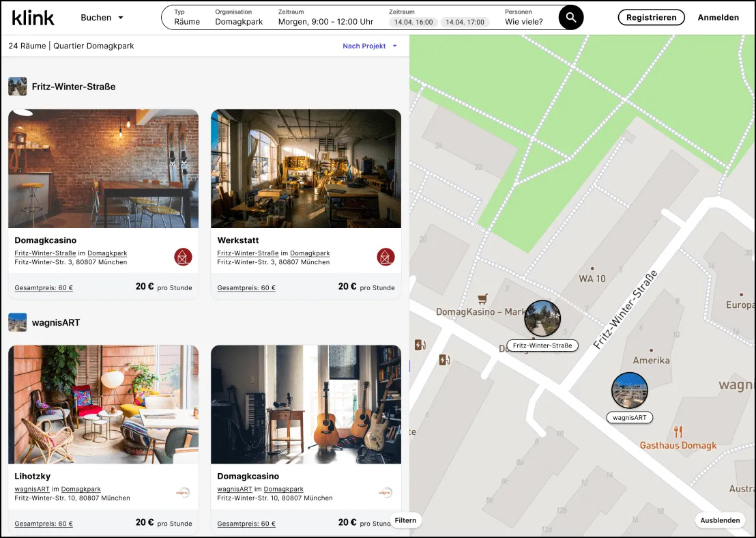Open the Nach Projekt sorting dropdown
This screenshot has width=756, height=538.
(369, 46)
